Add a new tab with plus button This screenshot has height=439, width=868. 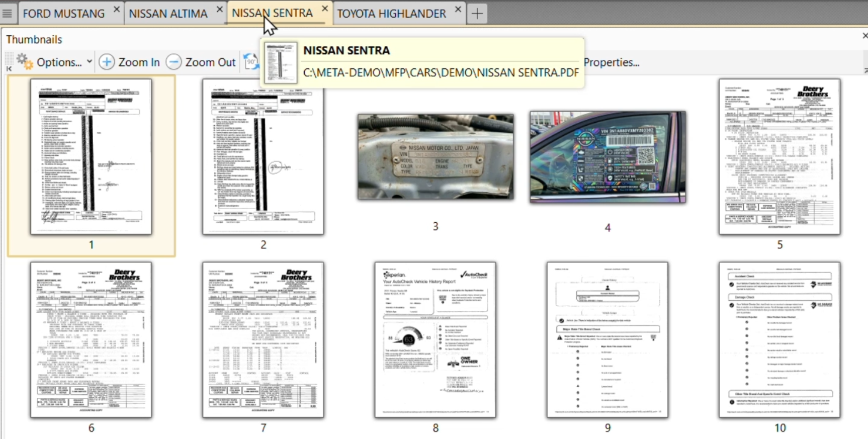point(477,14)
